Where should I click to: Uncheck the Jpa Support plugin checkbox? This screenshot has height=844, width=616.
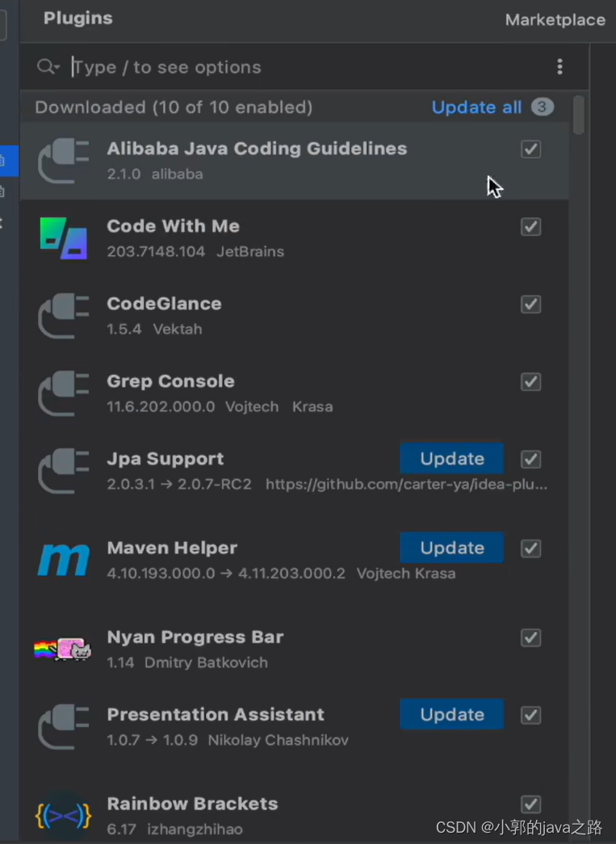(x=530, y=459)
